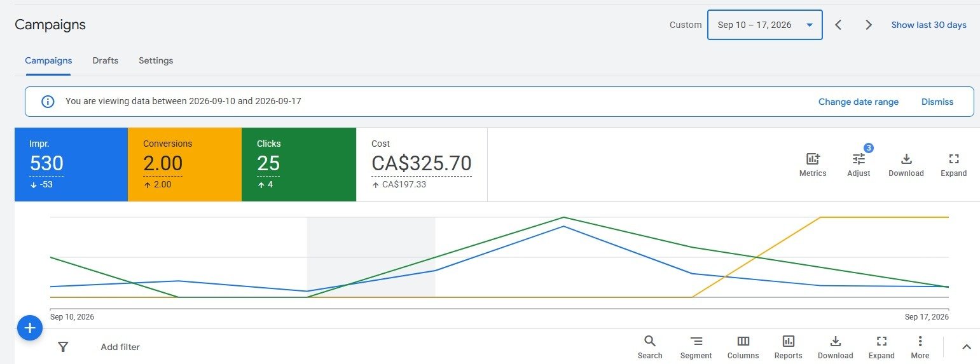Click the info icon in the date banner

click(48, 102)
